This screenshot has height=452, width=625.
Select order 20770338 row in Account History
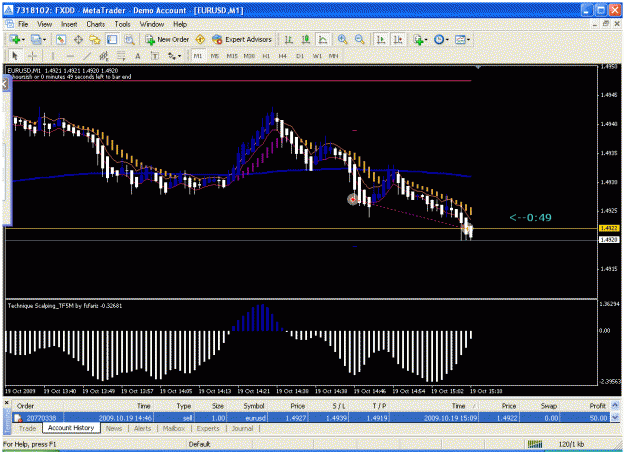coord(311,418)
